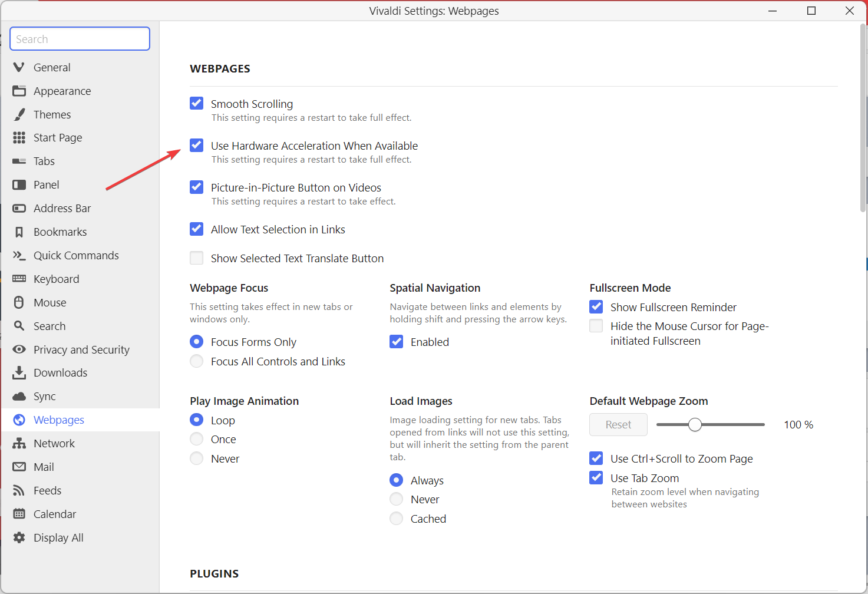Open Quick Commands settings
This screenshot has height=594, width=868.
coord(80,255)
